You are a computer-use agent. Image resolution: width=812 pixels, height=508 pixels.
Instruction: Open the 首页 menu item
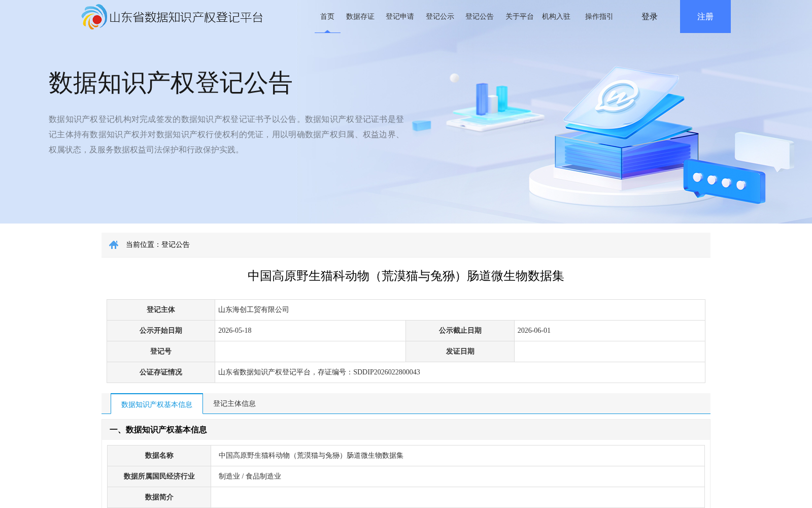pyautogui.click(x=327, y=17)
